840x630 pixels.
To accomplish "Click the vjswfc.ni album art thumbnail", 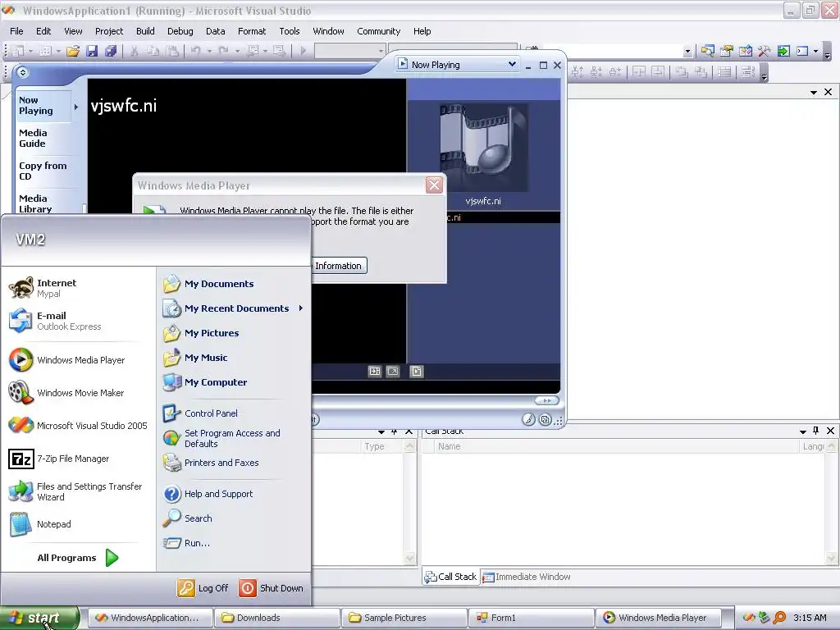I will [484, 148].
